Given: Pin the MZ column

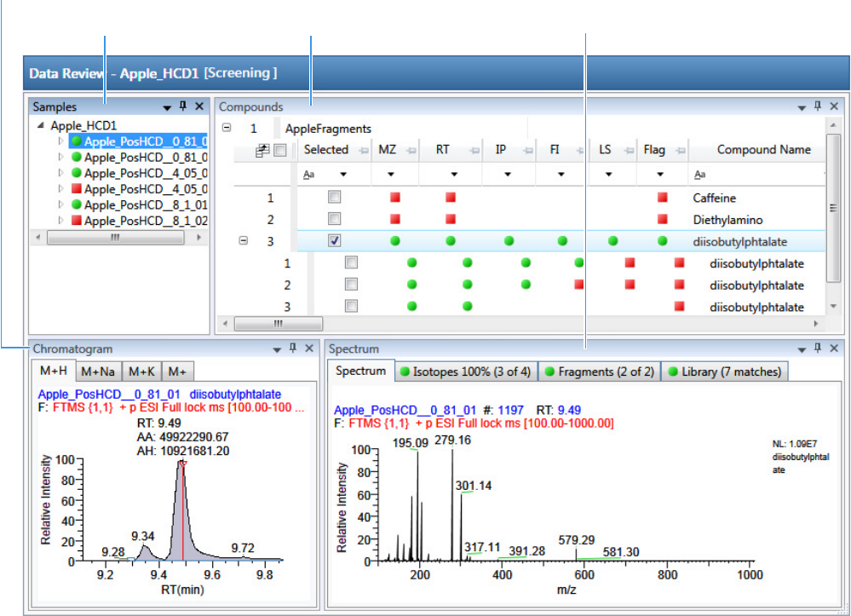Looking at the screenshot, I should pyautogui.click(x=411, y=151).
